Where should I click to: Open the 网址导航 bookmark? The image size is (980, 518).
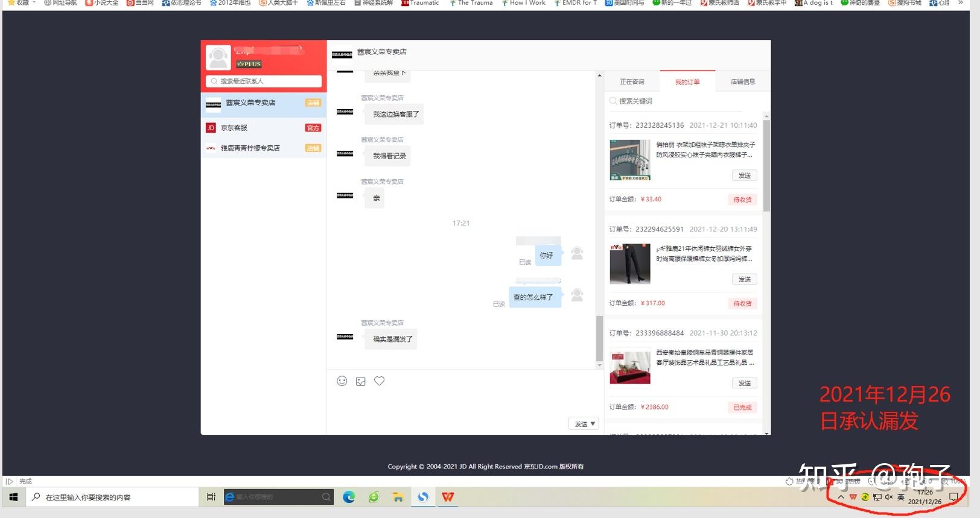tap(60, 3)
